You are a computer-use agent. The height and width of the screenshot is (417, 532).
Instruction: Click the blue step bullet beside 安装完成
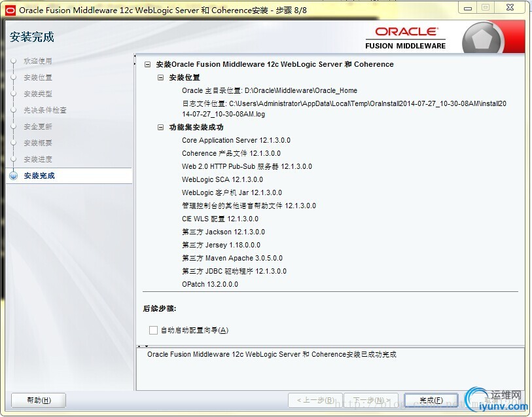(14, 175)
